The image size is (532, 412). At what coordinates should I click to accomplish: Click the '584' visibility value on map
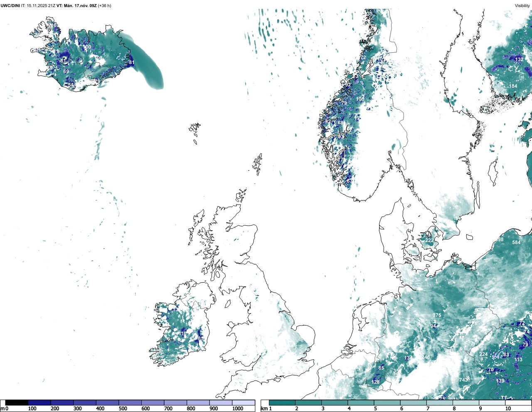pos(516,242)
